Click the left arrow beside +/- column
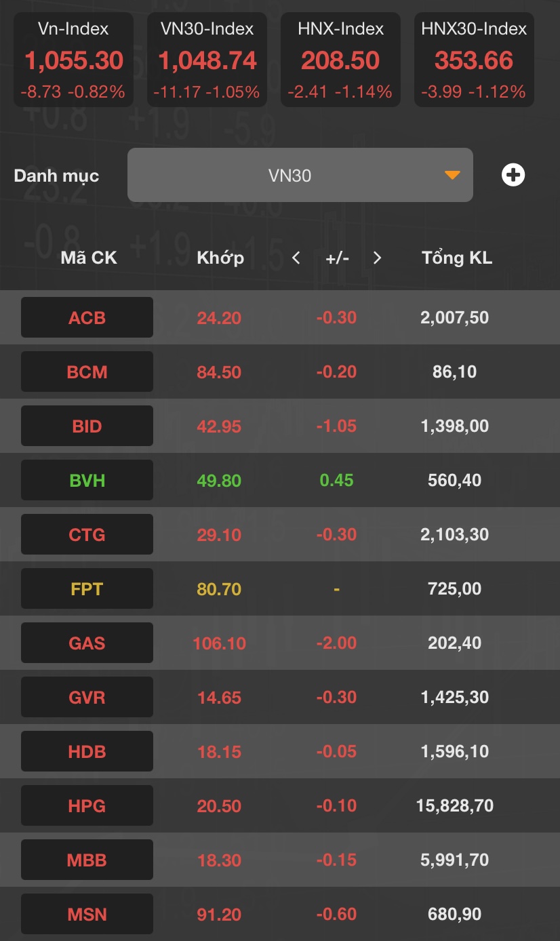The image size is (560, 941). [296, 258]
